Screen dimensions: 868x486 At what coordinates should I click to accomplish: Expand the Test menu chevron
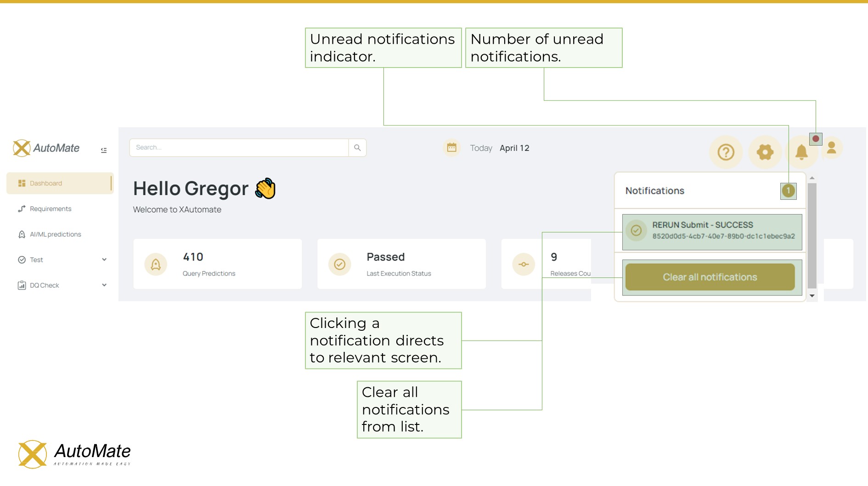point(104,260)
